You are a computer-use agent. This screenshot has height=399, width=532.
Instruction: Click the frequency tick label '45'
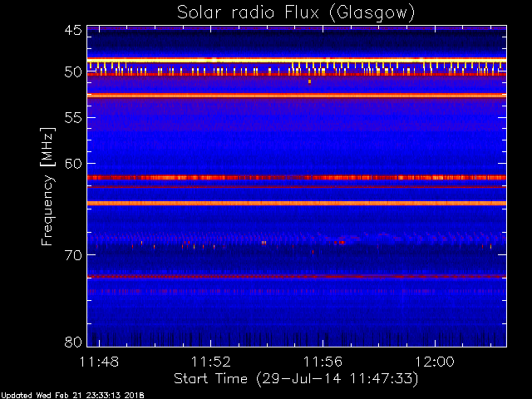[x=73, y=31]
